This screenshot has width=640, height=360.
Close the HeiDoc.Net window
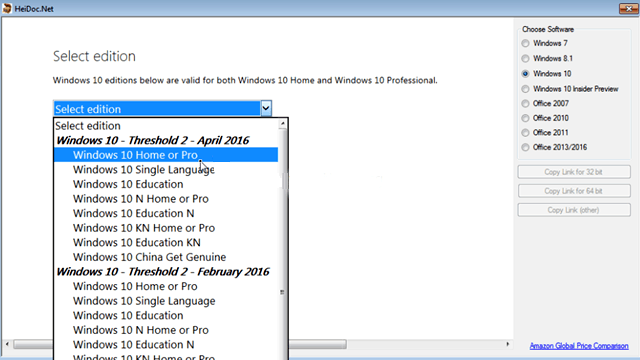click(628, 8)
